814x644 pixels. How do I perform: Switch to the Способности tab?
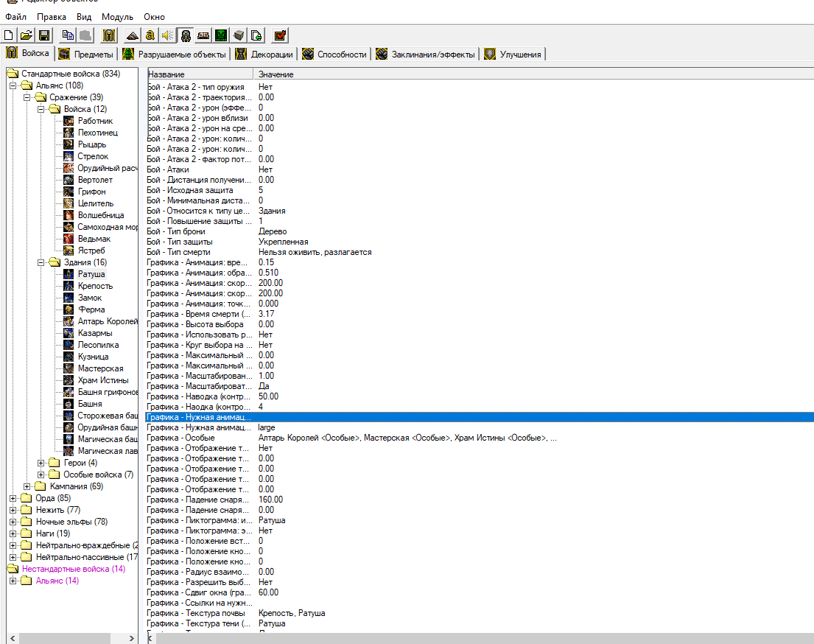coord(335,54)
